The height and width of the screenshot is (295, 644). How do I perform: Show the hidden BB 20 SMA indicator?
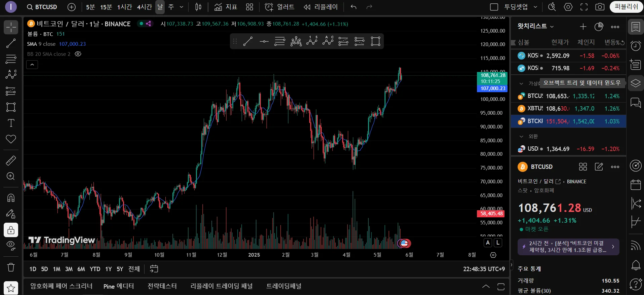click(x=78, y=54)
